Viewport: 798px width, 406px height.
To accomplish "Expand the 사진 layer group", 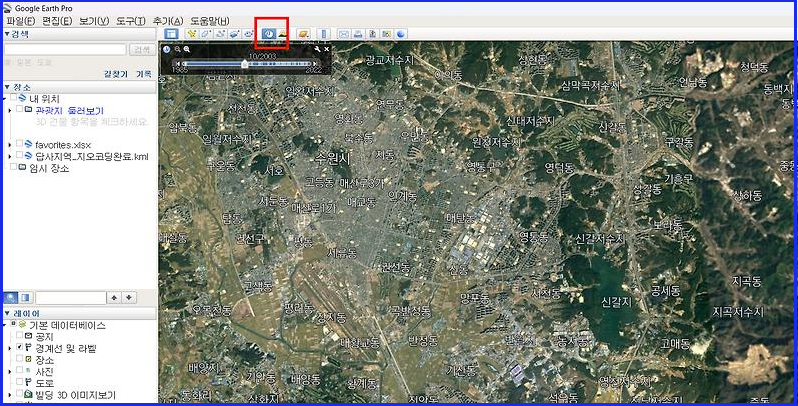I will [x=10, y=371].
